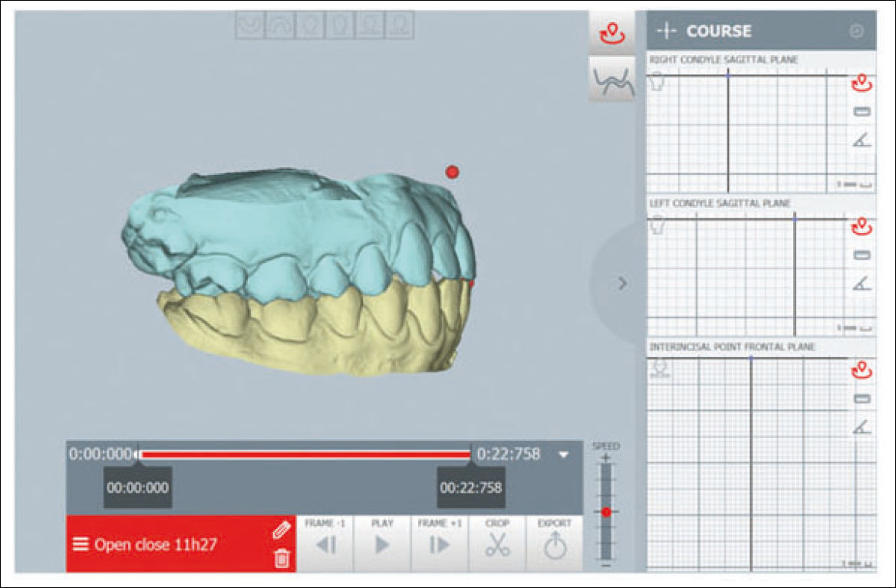The image size is (896, 588).
Task: Click LEFT CONDYLE SAGITTAL PLANE title
Action: 720,202
